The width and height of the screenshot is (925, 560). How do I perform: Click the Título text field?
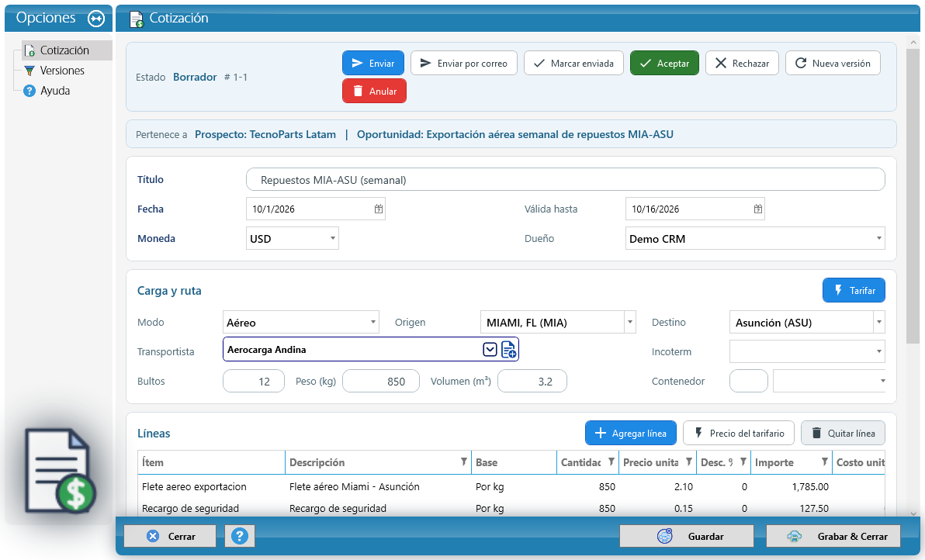(565, 180)
